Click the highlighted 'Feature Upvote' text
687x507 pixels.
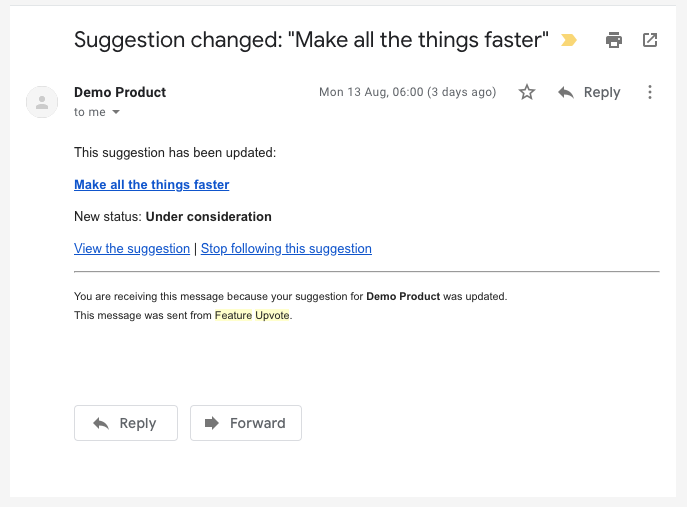point(252,315)
